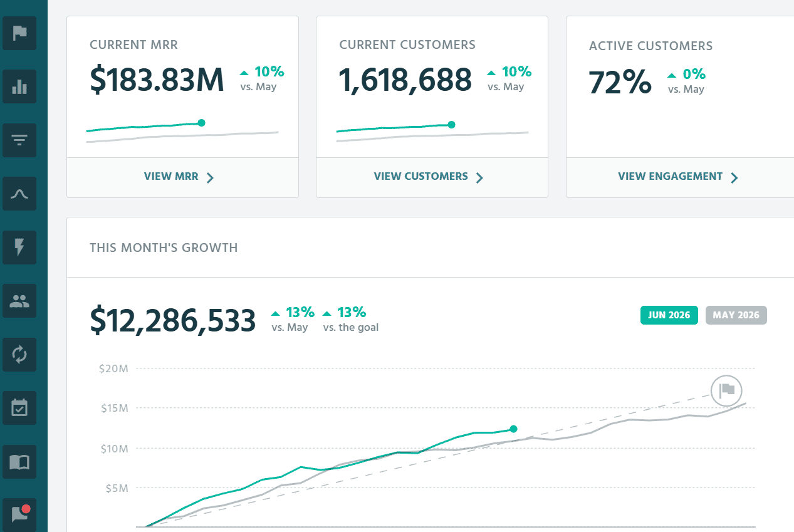
Task: Click the goal flag marker on chart
Action: click(726, 390)
